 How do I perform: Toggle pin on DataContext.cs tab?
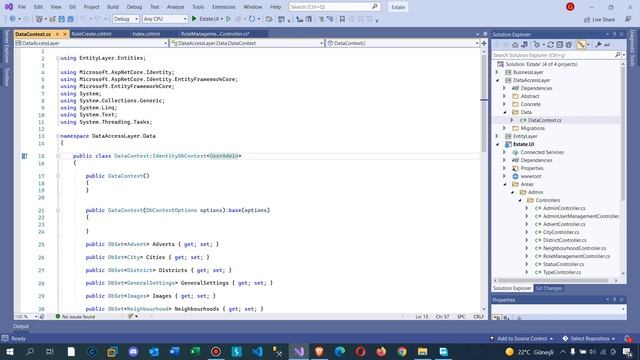(x=58, y=34)
